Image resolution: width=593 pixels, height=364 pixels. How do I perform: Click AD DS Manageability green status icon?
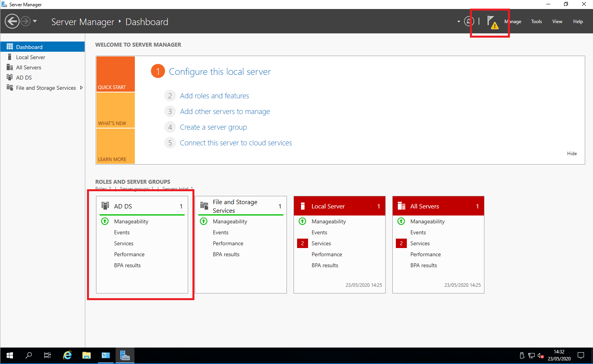[x=105, y=221]
